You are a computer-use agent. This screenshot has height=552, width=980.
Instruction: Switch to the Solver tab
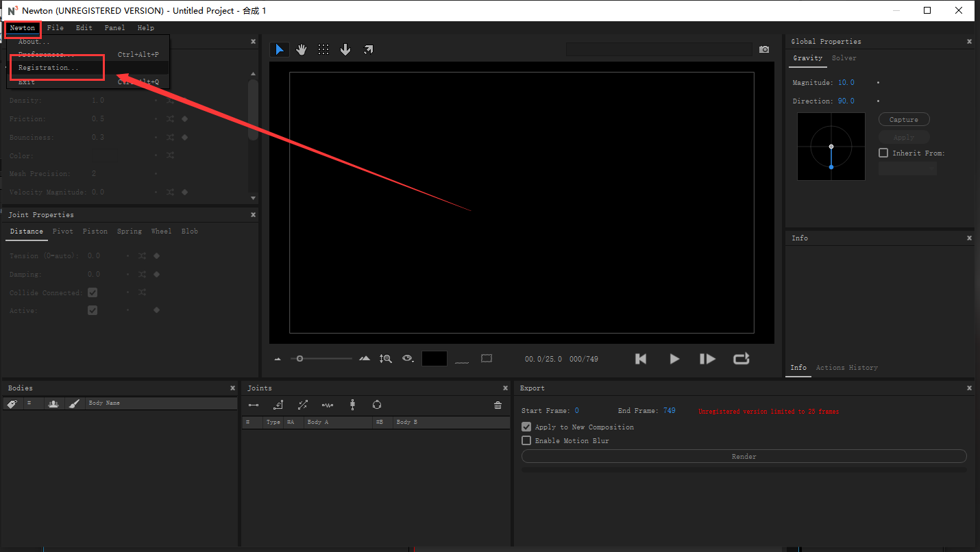click(844, 58)
